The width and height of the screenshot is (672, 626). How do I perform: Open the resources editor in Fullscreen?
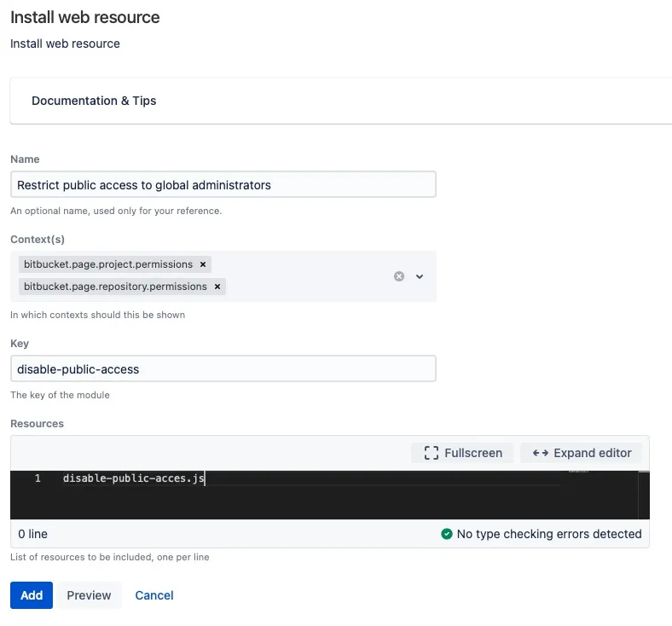(462, 453)
